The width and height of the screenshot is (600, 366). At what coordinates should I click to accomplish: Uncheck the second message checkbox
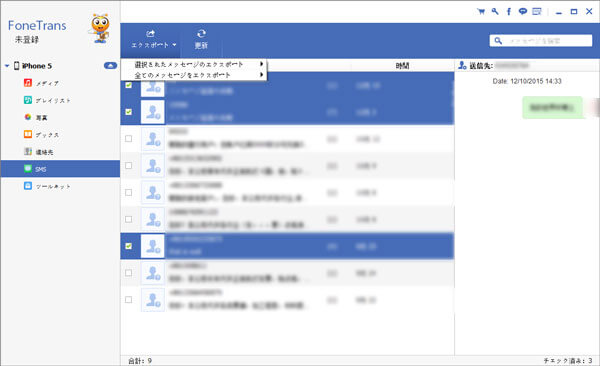[129, 112]
